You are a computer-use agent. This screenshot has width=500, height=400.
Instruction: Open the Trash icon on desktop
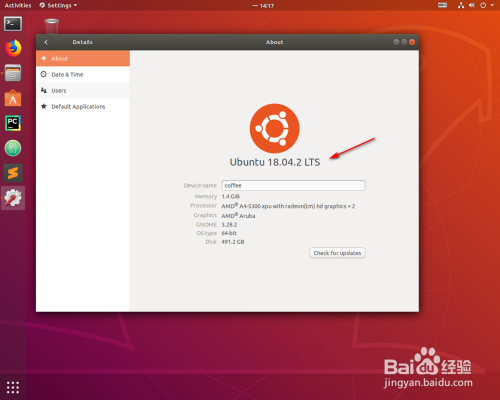pyautogui.click(x=52, y=26)
